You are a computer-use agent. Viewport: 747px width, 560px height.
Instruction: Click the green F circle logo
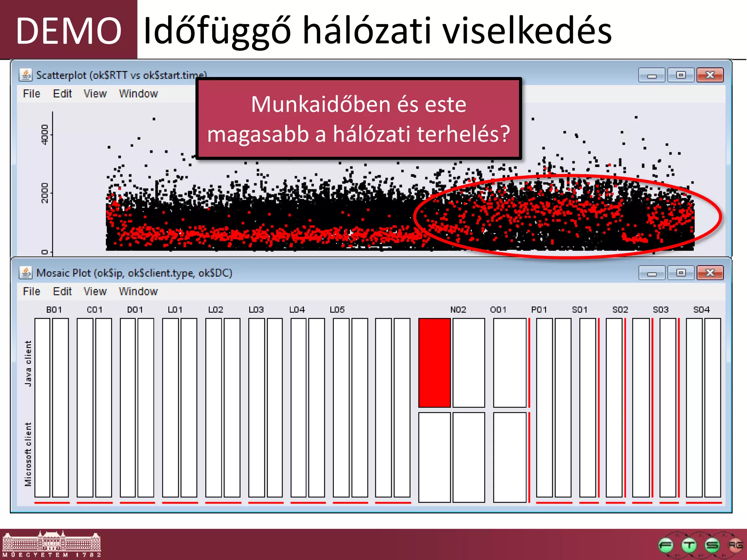click(666, 545)
